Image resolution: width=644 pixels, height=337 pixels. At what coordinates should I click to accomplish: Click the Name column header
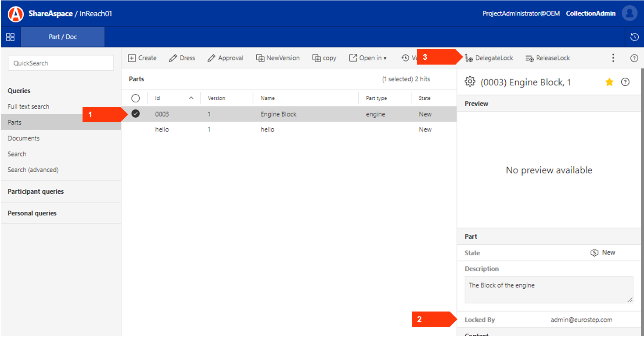coord(306,98)
